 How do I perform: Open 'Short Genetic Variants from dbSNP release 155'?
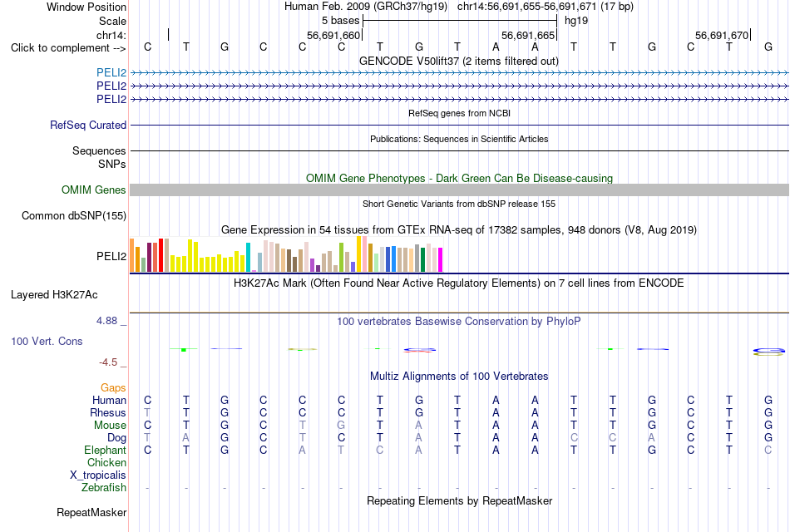(459, 204)
